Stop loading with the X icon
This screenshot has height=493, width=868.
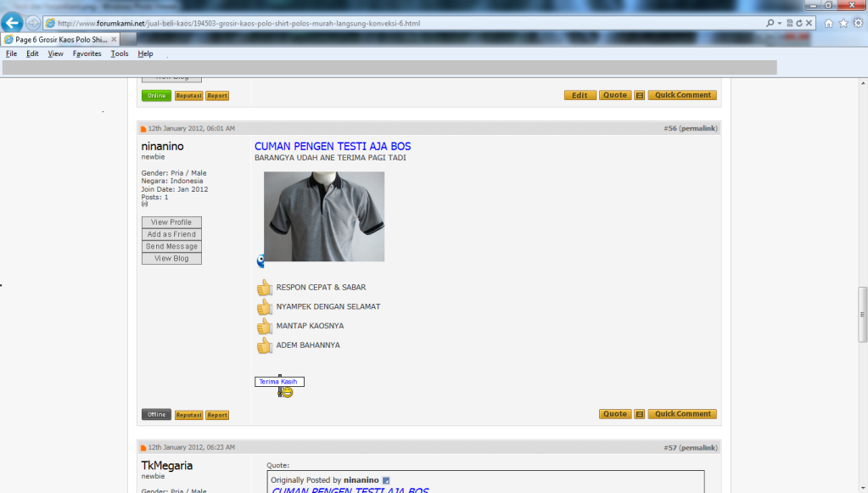pyautogui.click(x=809, y=23)
